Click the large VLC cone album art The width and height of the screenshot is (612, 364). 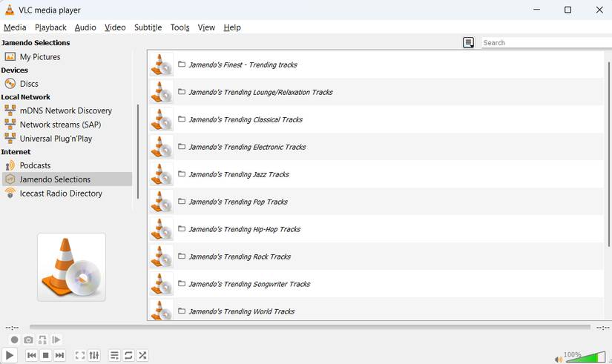[71, 267]
